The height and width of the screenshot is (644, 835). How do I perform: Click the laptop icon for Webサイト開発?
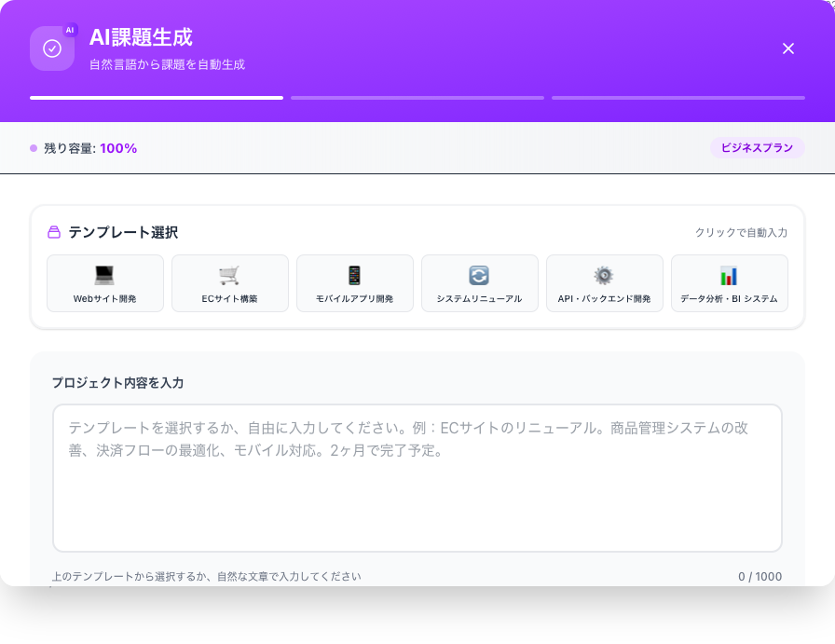click(x=104, y=276)
